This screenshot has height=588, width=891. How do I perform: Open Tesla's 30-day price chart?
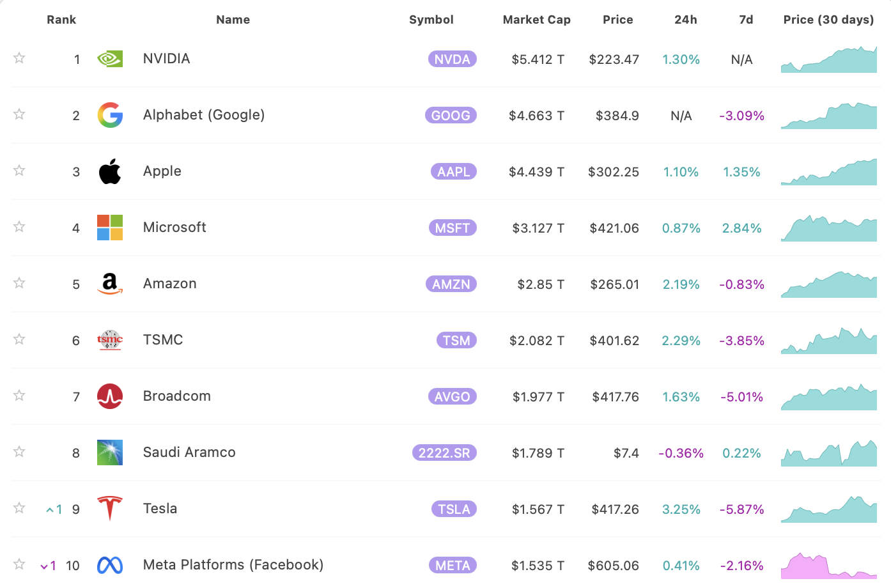pyautogui.click(x=829, y=509)
